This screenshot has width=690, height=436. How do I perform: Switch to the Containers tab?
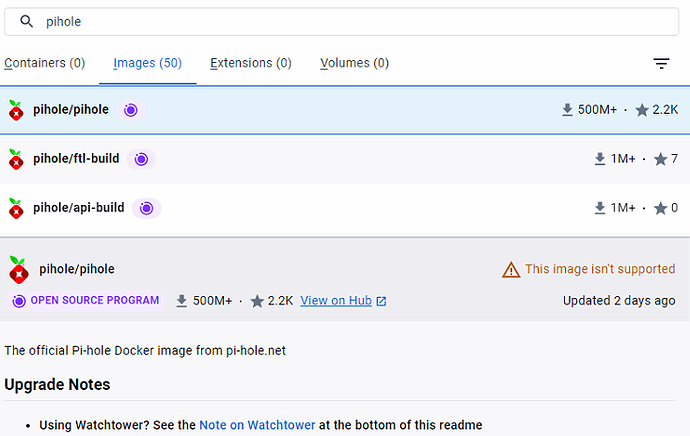[x=44, y=63]
